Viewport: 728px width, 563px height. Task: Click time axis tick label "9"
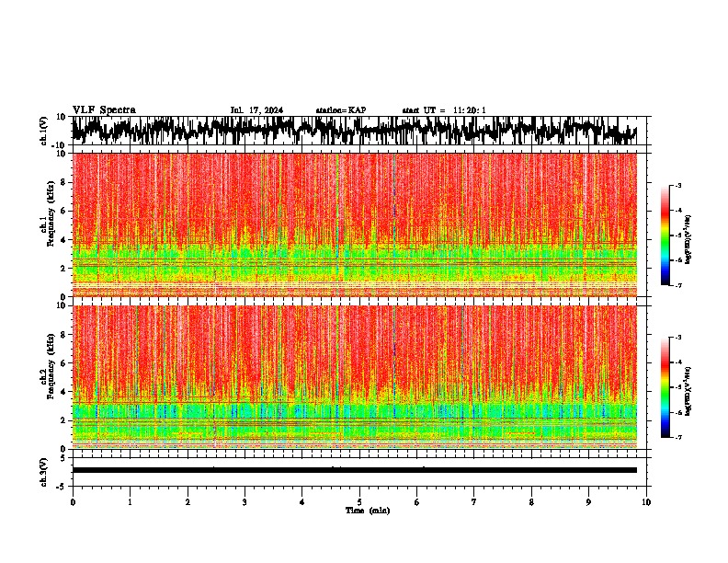(x=588, y=502)
